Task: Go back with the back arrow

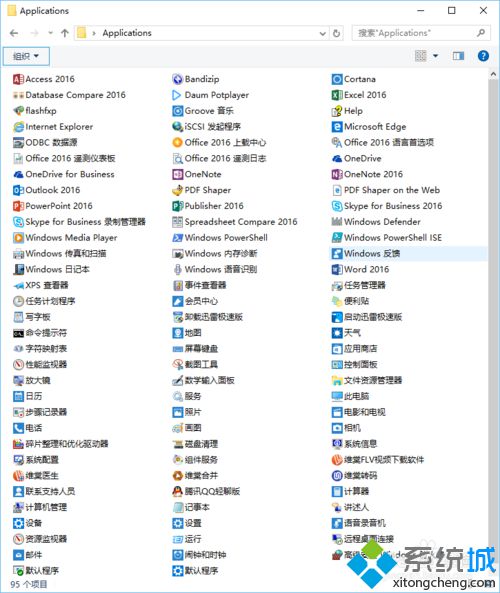Action: [14, 33]
